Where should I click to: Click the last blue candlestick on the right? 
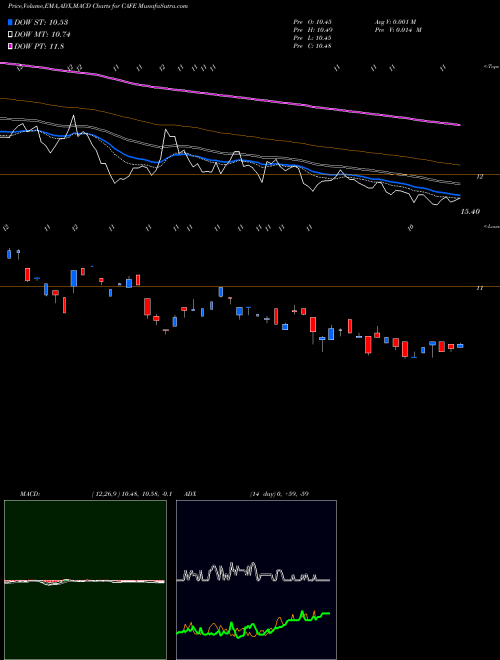click(460, 346)
